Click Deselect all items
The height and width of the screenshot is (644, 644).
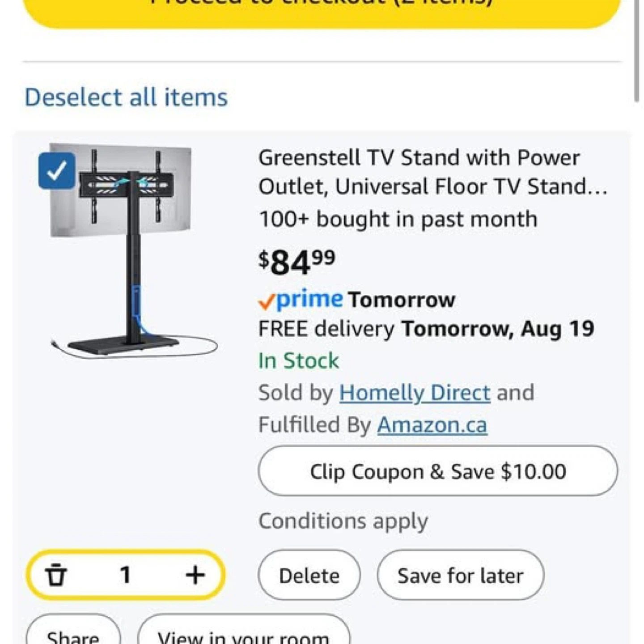click(126, 97)
